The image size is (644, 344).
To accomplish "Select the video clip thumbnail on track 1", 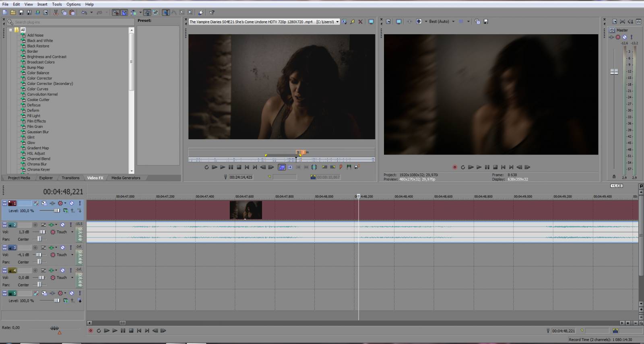I will [x=246, y=210].
